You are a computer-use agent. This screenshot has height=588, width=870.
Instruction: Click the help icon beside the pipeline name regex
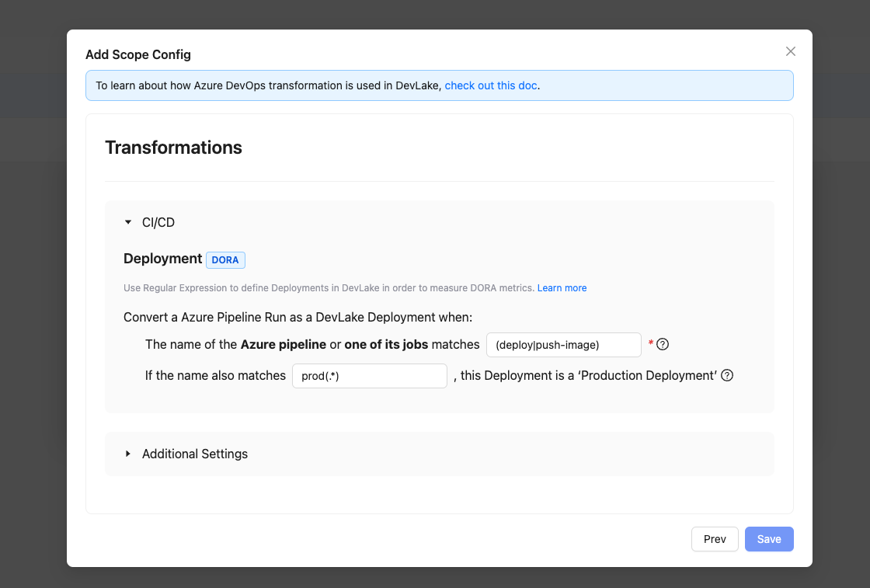click(x=662, y=343)
